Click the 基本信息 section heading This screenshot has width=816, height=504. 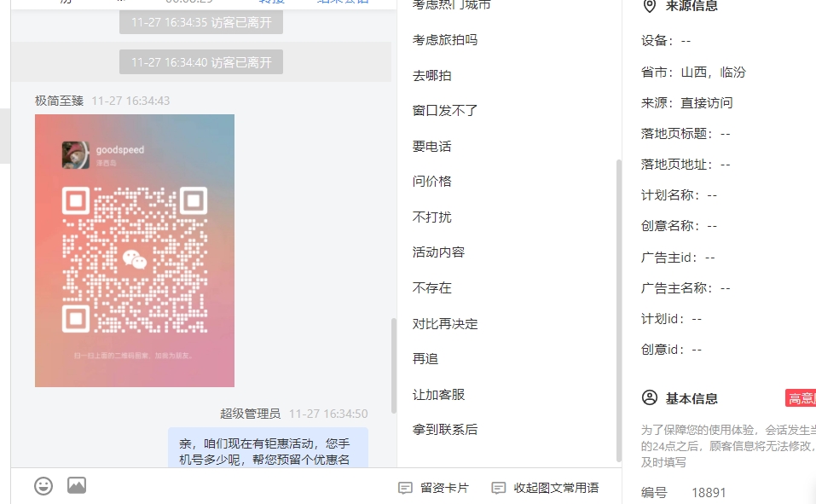coord(692,399)
